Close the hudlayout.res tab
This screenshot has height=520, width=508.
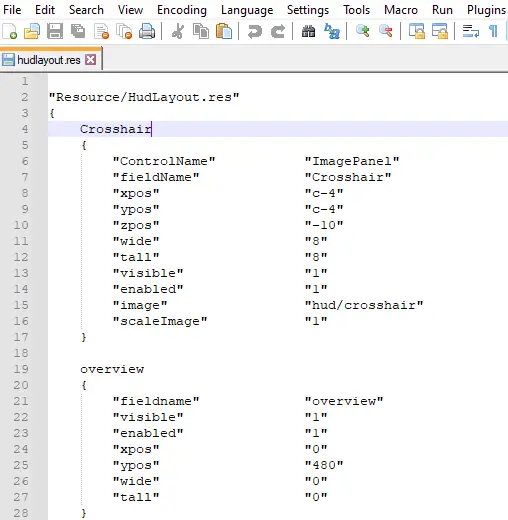91,60
